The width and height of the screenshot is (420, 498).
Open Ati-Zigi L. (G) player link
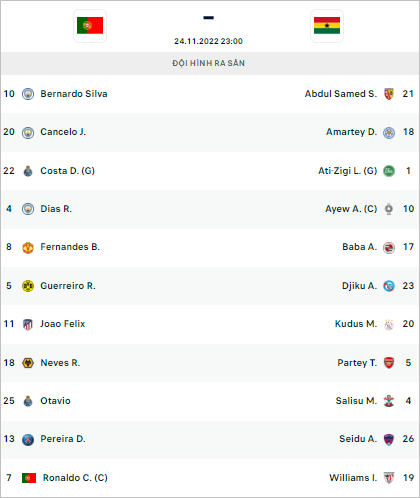pos(348,171)
